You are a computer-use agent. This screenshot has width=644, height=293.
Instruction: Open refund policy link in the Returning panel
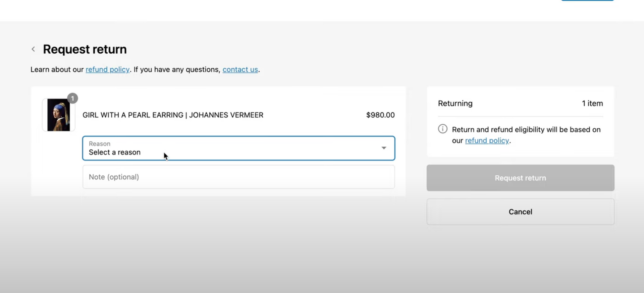click(487, 140)
